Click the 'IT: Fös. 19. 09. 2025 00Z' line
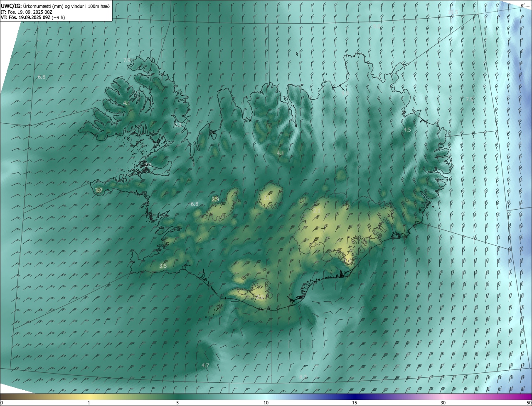The width and height of the screenshot is (532, 406). point(27,12)
